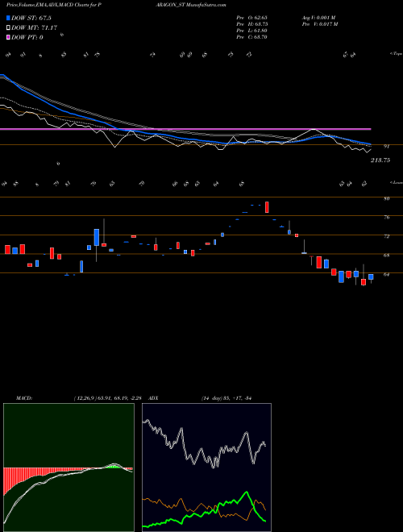Click the ADX panel label

[x=154, y=398]
